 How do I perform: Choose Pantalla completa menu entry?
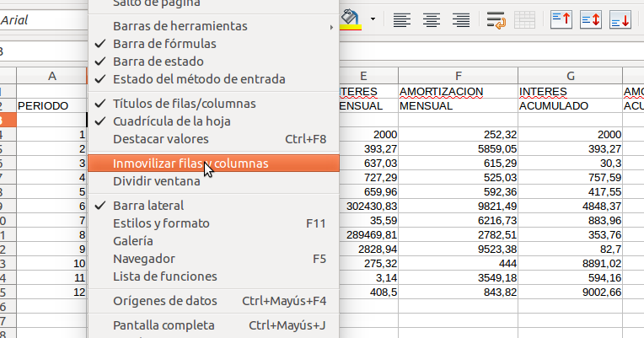213,325
